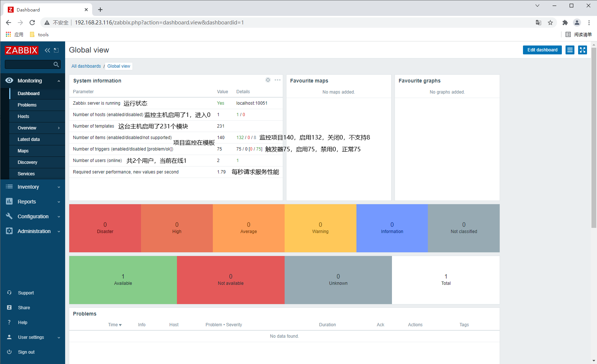Enter kiosk fullscreen mode icon
This screenshot has height=364, width=597.
coord(583,50)
